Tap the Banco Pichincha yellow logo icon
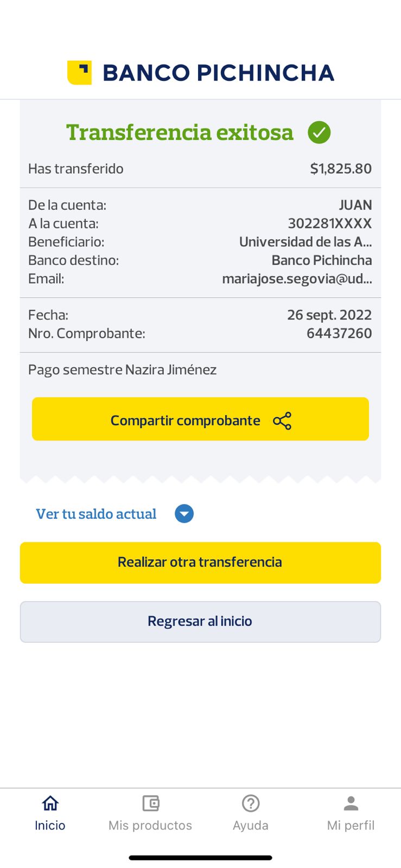 pos(79,73)
